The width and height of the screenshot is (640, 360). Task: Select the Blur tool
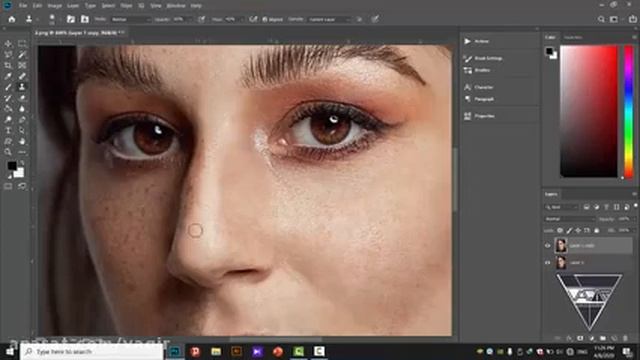tap(22, 109)
